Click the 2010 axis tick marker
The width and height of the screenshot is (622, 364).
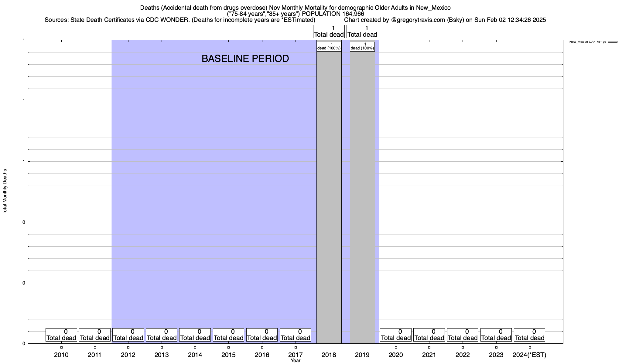(x=61, y=348)
